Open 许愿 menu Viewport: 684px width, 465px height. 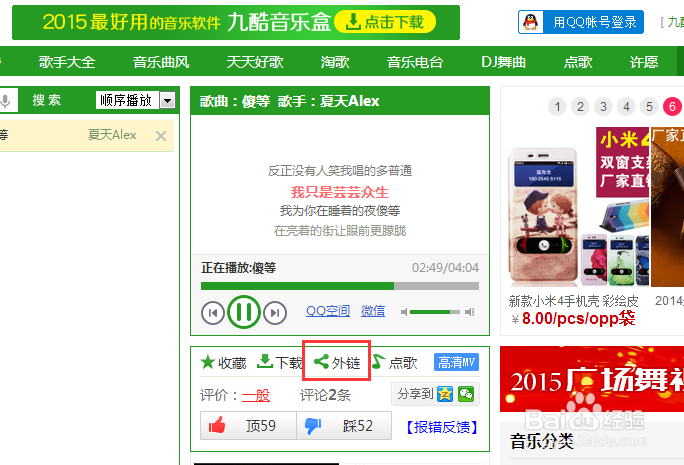[644, 62]
